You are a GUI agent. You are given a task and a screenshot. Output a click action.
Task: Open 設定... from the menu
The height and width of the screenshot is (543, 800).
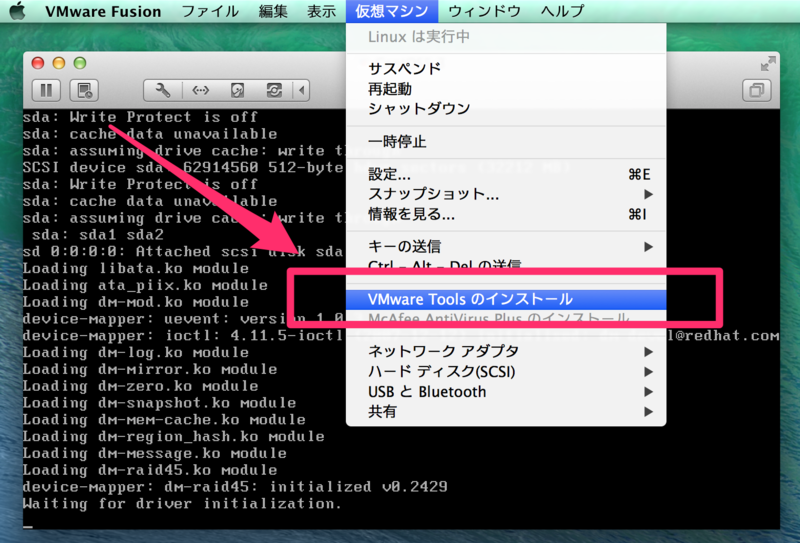tap(506, 175)
